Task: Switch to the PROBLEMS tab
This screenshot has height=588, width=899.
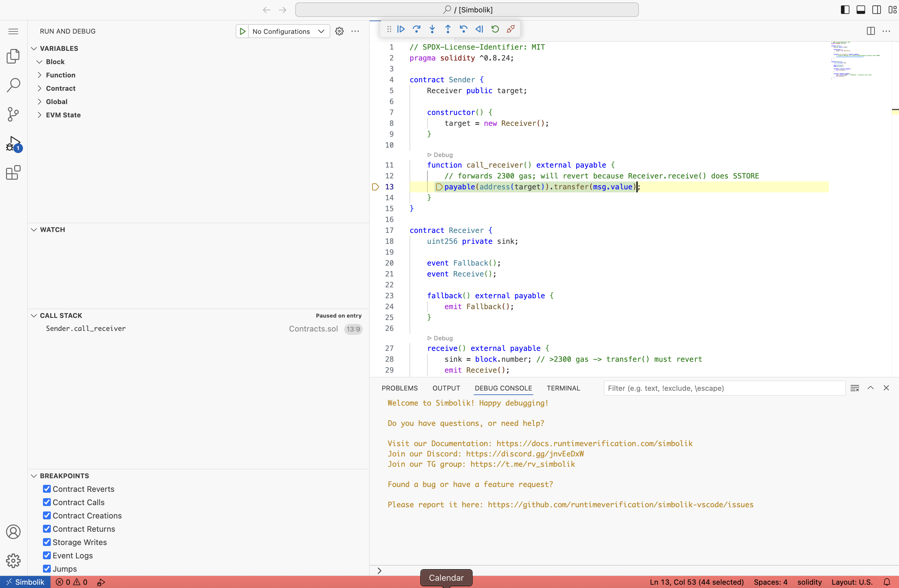Action: point(400,388)
